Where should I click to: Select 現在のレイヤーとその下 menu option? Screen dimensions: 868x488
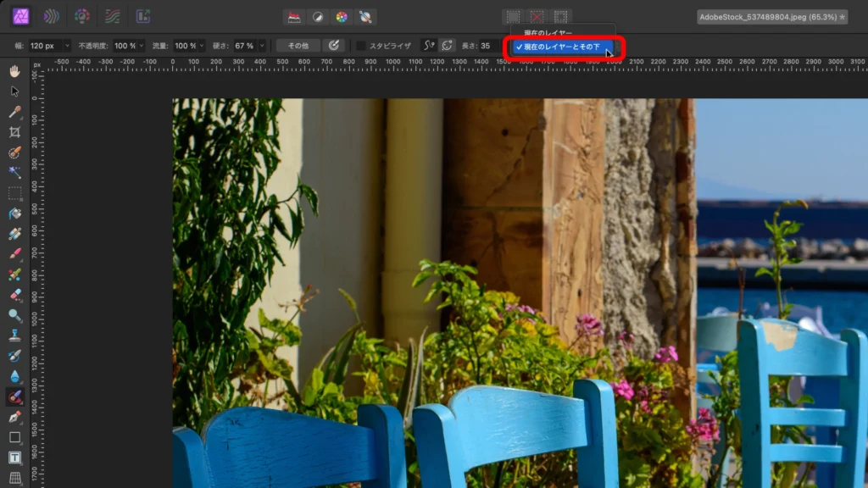tap(559, 47)
